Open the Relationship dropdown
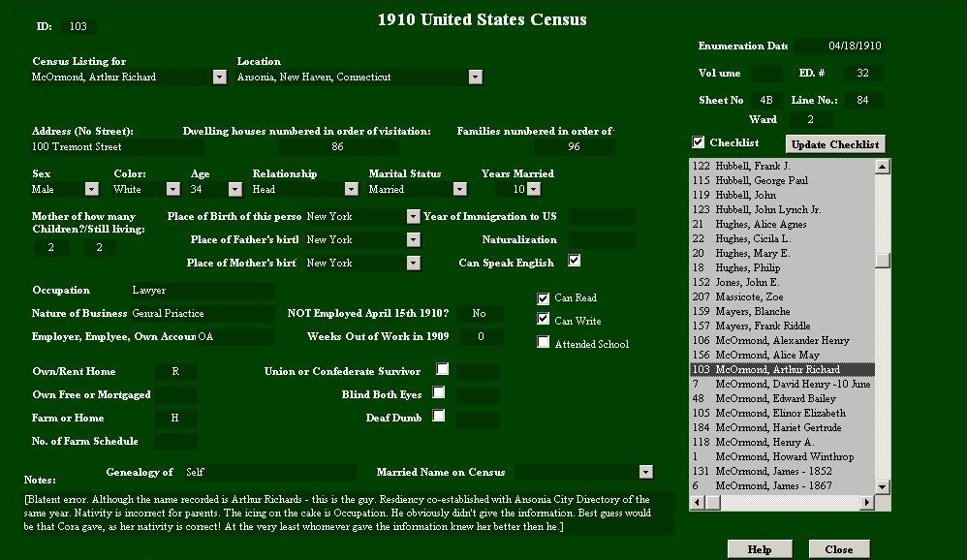967x560 pixels. point(351,189)
